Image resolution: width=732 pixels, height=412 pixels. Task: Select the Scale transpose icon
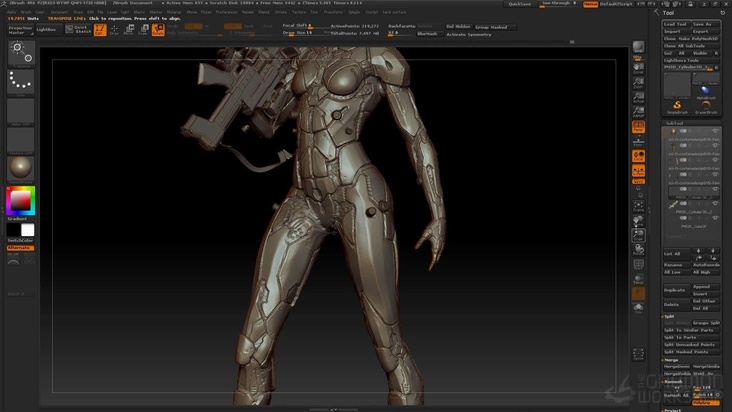[x=143, y=30]
